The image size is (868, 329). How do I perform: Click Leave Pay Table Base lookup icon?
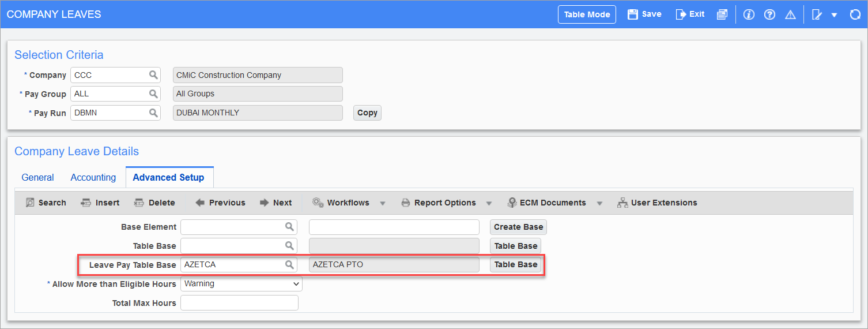(x=289, y=265)
